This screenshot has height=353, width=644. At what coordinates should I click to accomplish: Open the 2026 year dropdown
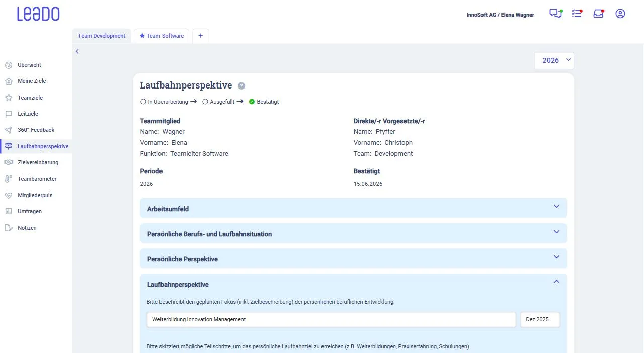(554, 60)
